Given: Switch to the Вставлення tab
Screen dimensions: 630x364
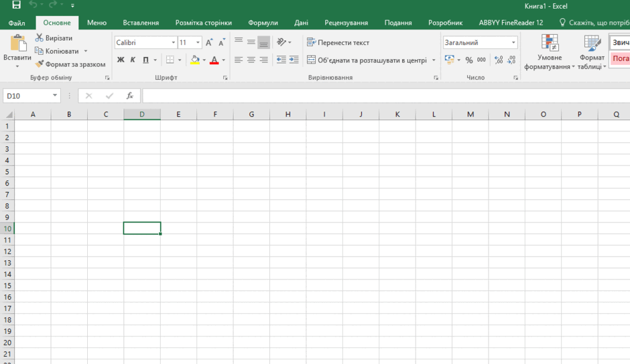Looking at the screenshot, I should tap(141, 23).
